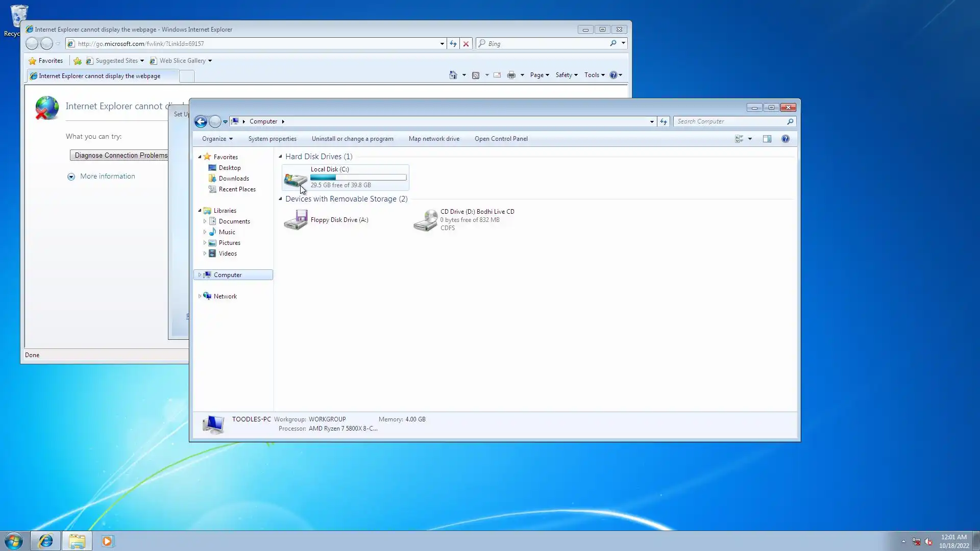980x551 pixels.
Task: Open the Organize dropdown menu
Action: [217, 139]
